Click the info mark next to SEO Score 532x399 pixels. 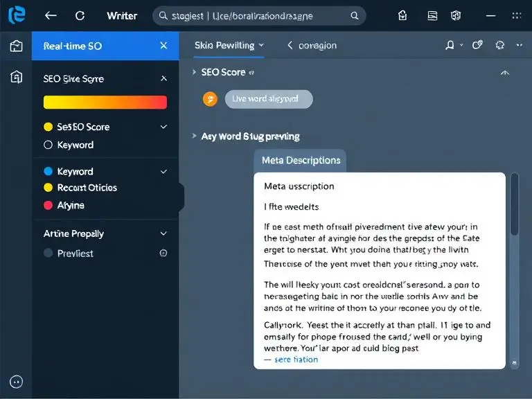tap(251, 72)
